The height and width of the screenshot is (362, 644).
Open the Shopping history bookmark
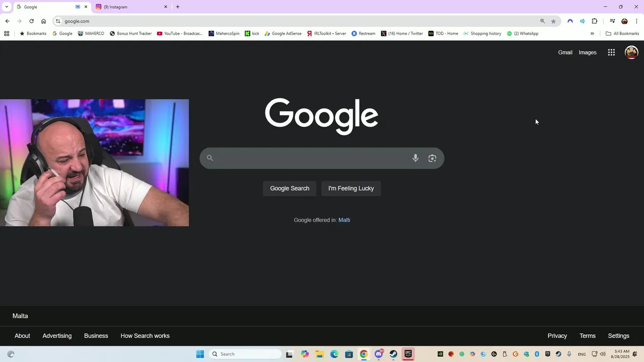pyautogui.click(x=482, y=34)
